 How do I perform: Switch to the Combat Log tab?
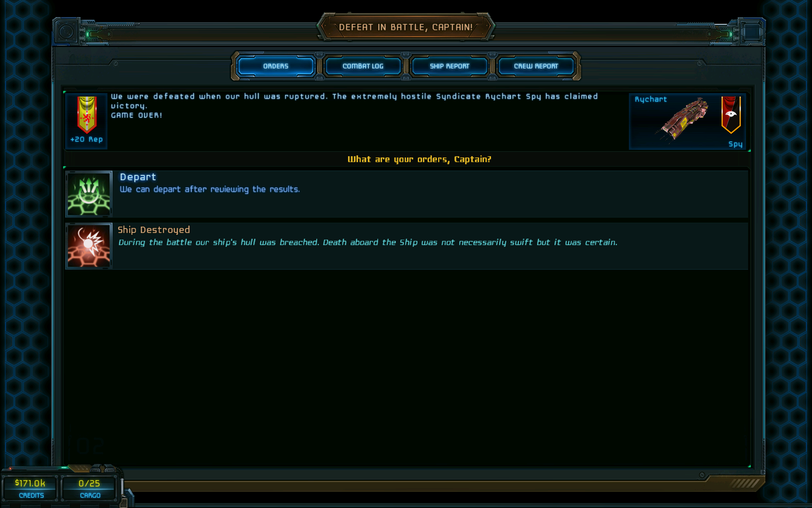(x=363, y=66)
